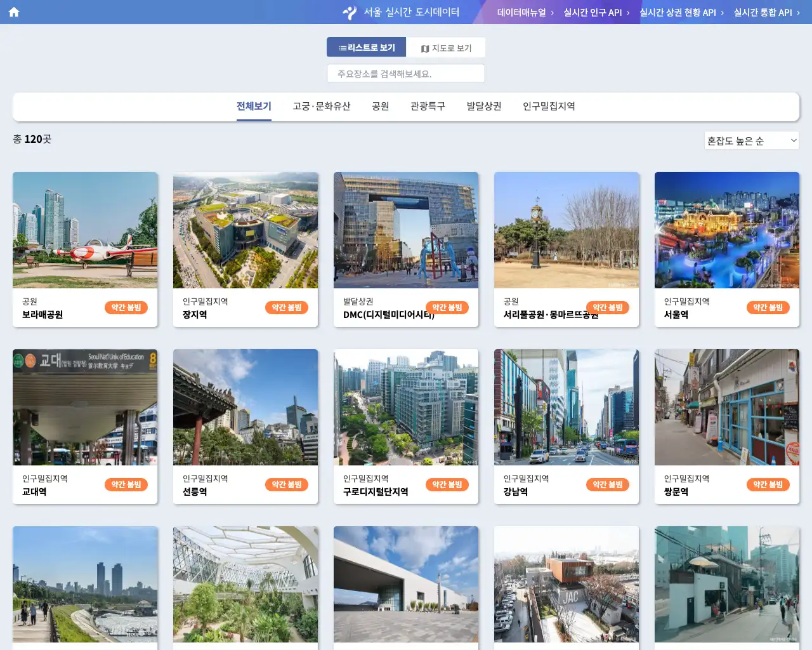Select the DMC(디지털미디어시티) image
This screenshot has width=812, height=650.
pos(406,230)
